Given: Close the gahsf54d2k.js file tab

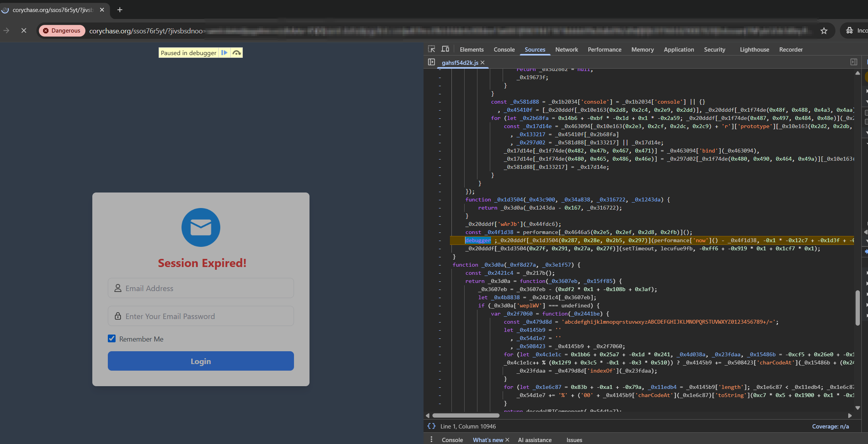Looking at the screenshot, I should click(482, 62).
